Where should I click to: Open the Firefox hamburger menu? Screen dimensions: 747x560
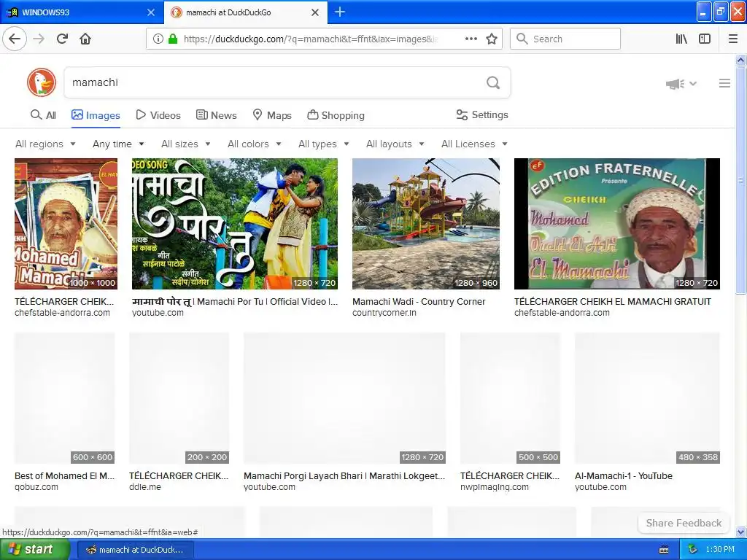pyautogui.click(x=732, y=39)
